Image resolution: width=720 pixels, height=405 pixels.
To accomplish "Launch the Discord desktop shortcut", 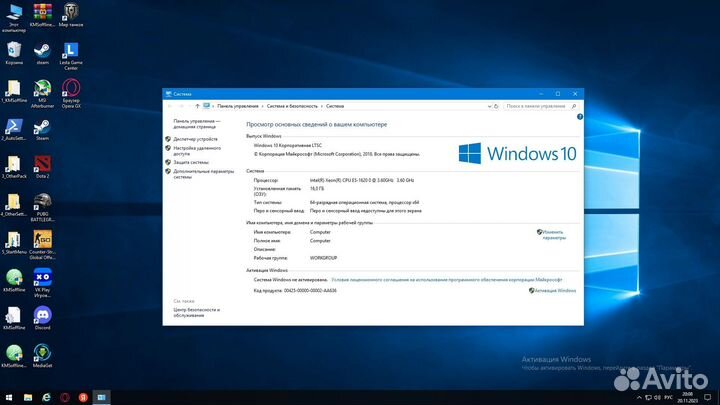I will pos(42,318).
